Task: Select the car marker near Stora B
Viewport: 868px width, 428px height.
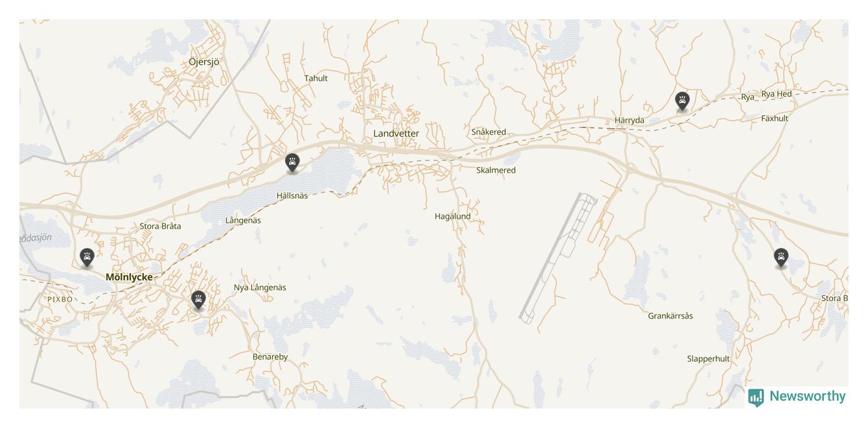Action: click(781, 258)
